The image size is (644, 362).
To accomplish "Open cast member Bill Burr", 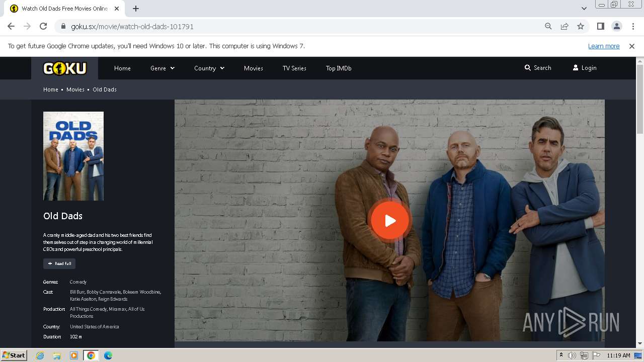I will 77,292.
